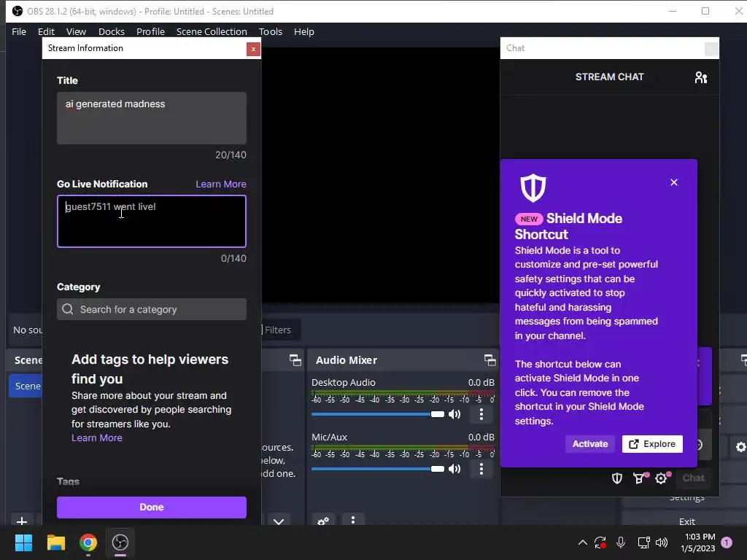Mute Mic/Aux speaker icon
Image resolution: width=747 pixels, height=560 pixels.
pos(454,469)
